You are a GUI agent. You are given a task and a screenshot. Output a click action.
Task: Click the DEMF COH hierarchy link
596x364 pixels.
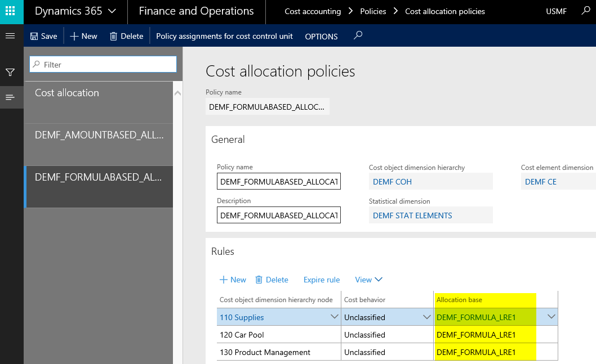pyautogui.click(x=392, y=182)
